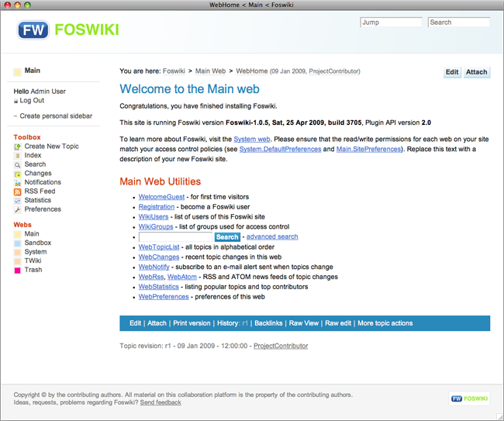Click the Changes icon in Toolbox
This screenshot has height=421, width=504.
(x=17, y=174)
